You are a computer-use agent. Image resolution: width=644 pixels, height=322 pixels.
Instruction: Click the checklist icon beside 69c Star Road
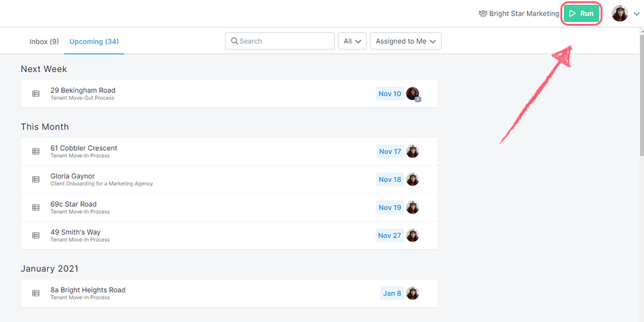pos(36,208)
